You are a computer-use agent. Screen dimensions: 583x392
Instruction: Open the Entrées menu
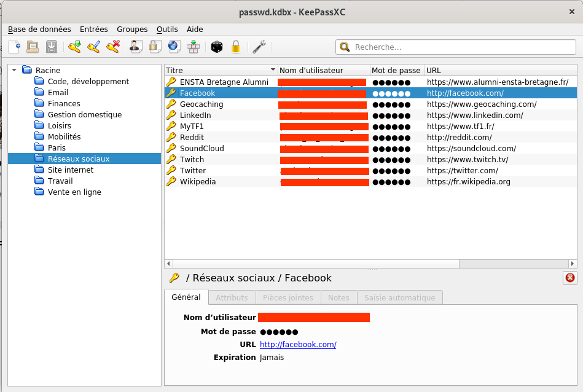coord(94,29)
